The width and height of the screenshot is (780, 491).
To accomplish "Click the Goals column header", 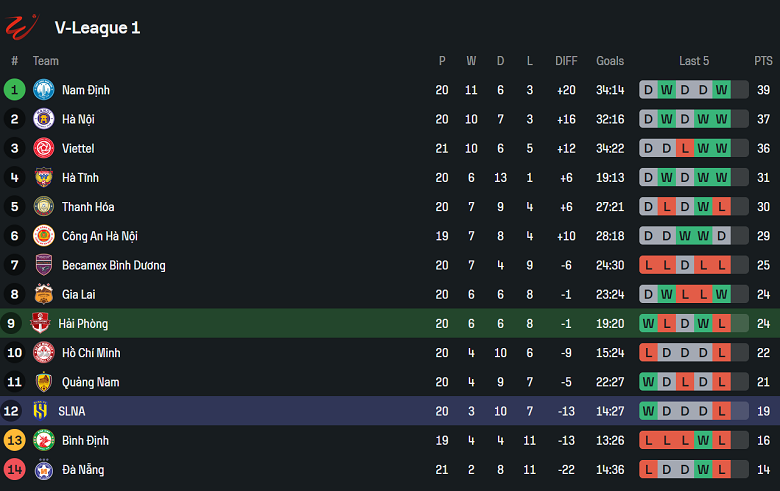I will (x=610, y=61).
